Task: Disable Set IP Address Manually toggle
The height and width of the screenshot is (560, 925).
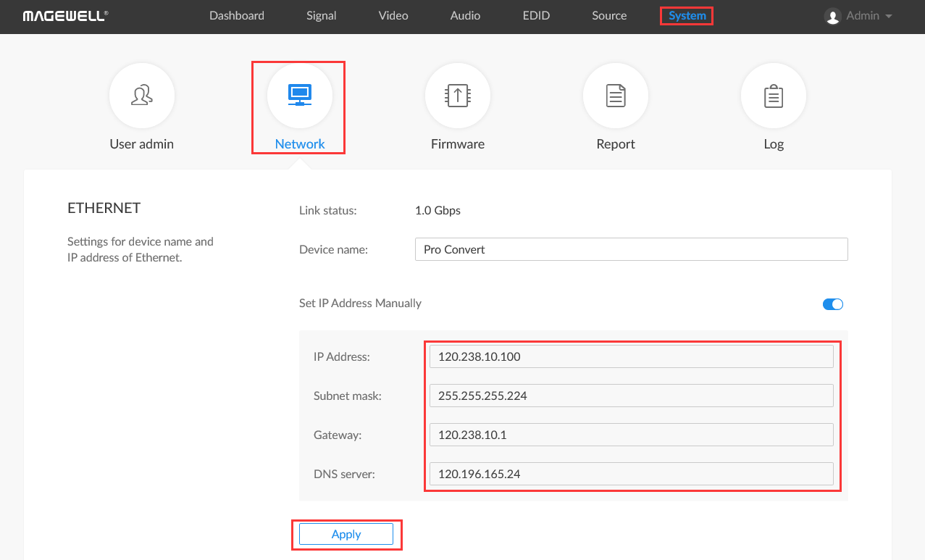Action: click(832, 304)
